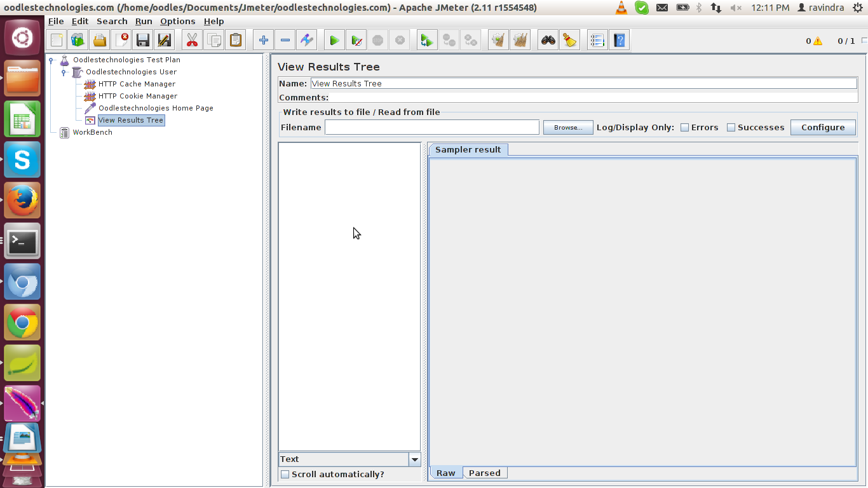Collapse the Oodlestechnologies Test Plan node handle
868x488 pixels.
pos(51,60)
